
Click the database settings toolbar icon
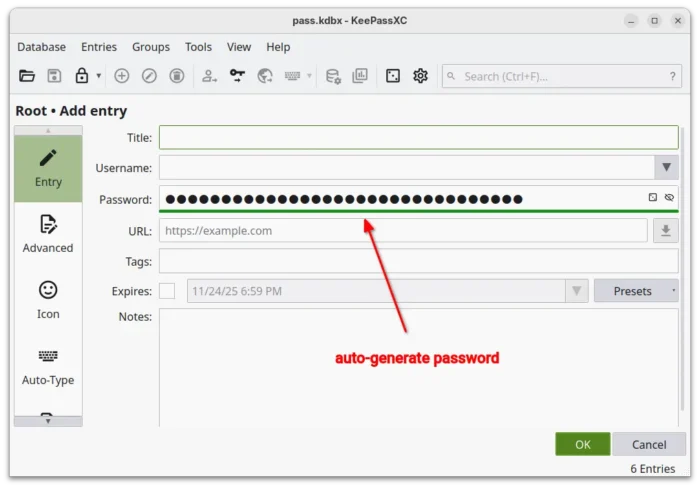pyautogui.click(x=333, y=76)
